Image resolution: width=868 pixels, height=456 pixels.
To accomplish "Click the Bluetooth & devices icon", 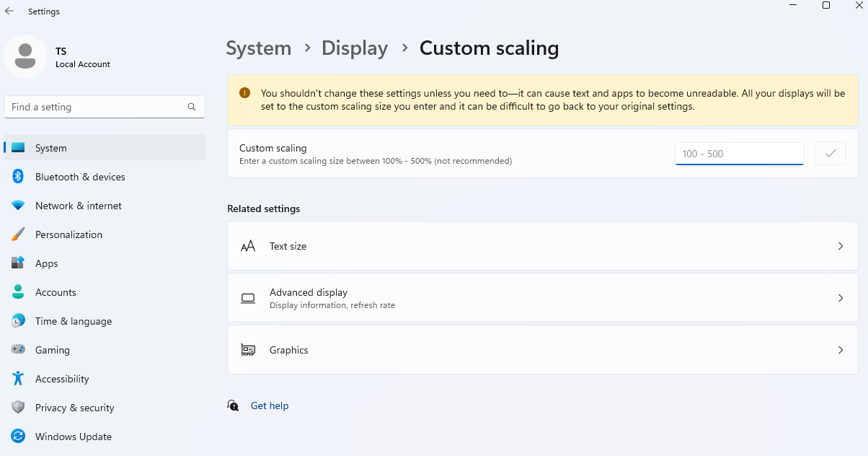I will pos(18,177).
